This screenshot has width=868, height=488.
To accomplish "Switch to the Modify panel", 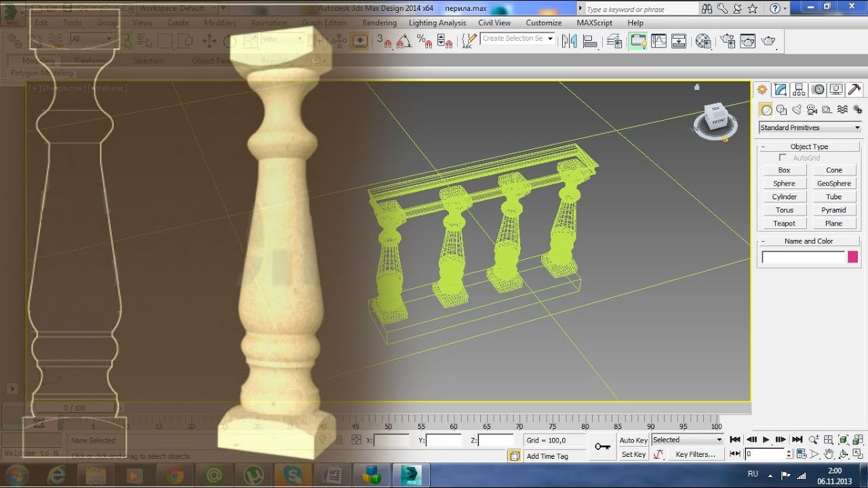I will pos(781,89).
